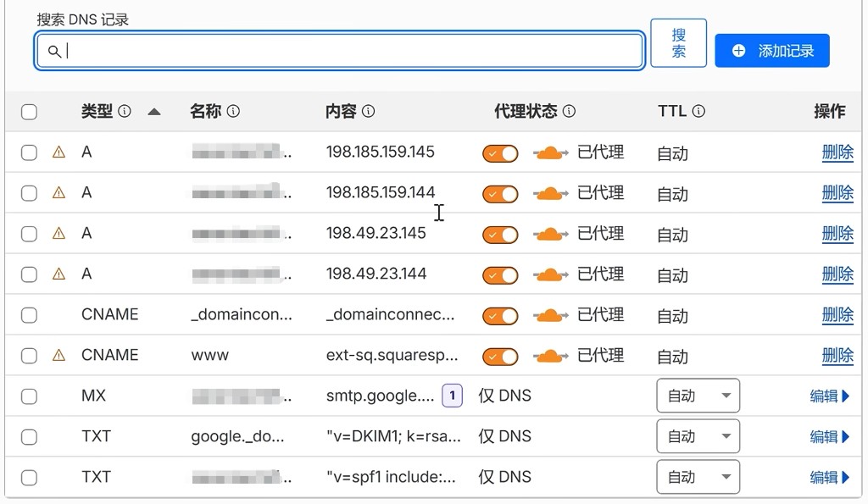This screenshot has height=504, width=868.
Task: Turn off proxy toggle on 198.49.23.145 row
Action: coord(500,235)
